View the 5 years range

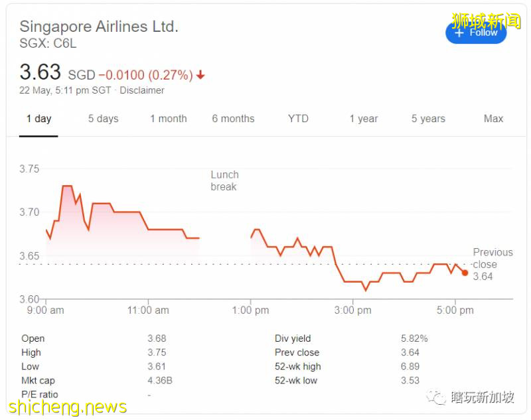tap(428, 119)
